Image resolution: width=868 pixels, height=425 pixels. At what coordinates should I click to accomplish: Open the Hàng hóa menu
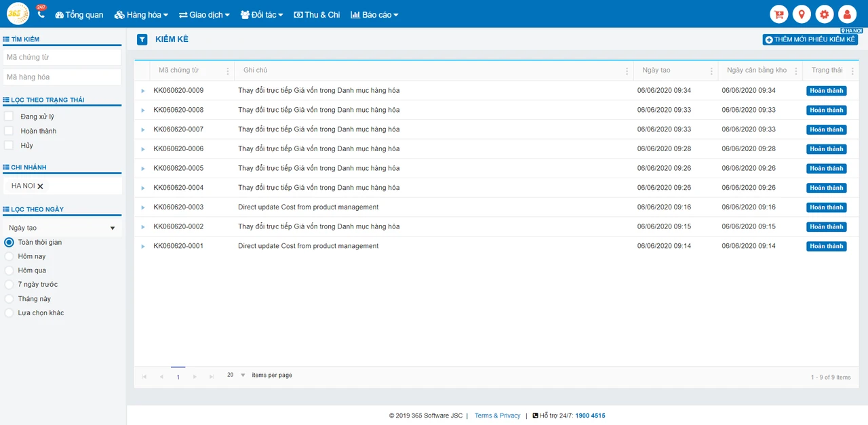point(141,14)
